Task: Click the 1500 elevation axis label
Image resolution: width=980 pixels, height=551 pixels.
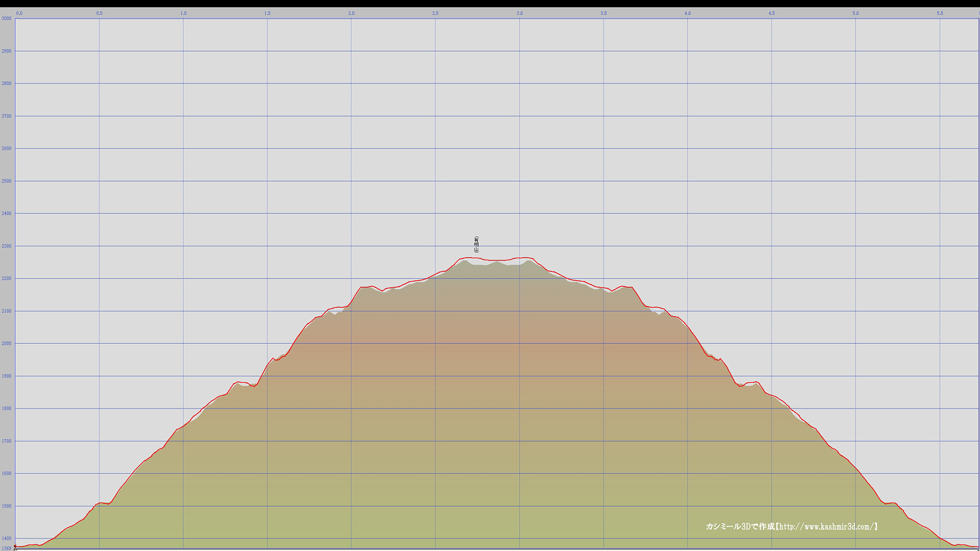Action: coord(6,506)
